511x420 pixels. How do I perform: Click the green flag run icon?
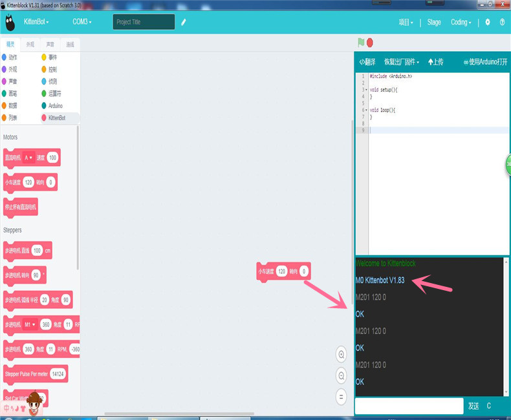tap(361, 43)
